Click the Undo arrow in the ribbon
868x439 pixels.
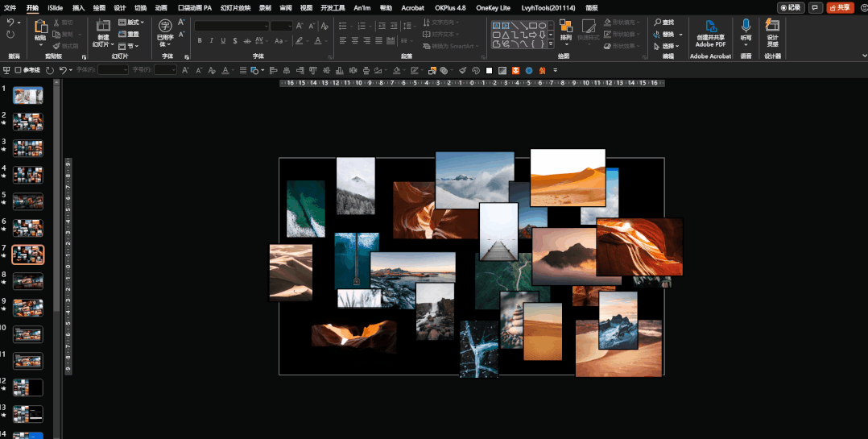10,22
